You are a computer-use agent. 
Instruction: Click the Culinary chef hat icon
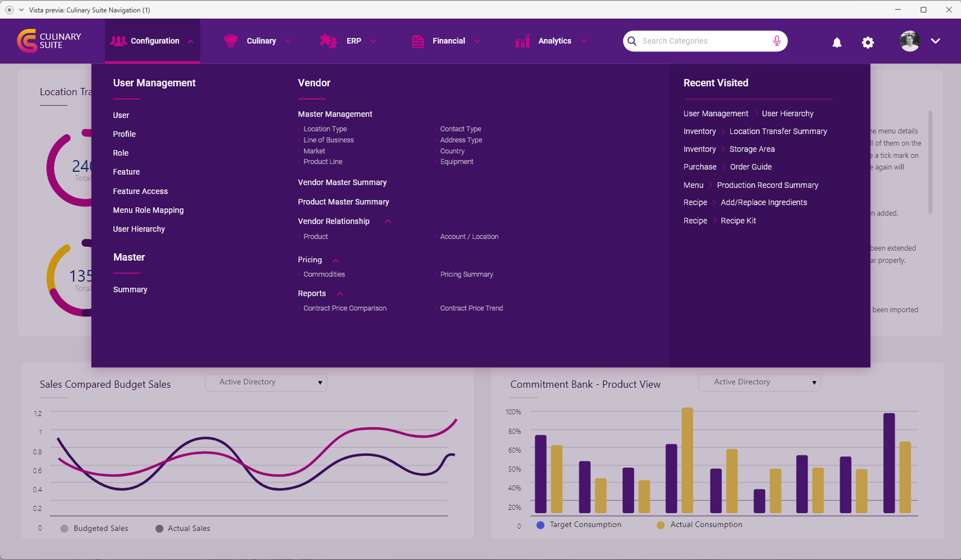click(x=231, y=41)
